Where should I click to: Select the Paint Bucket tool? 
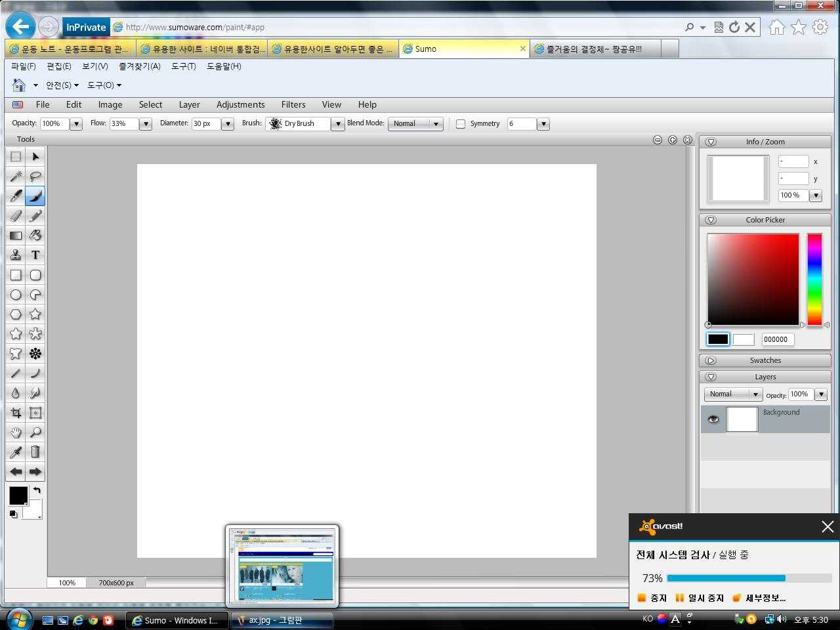point(35,236)
